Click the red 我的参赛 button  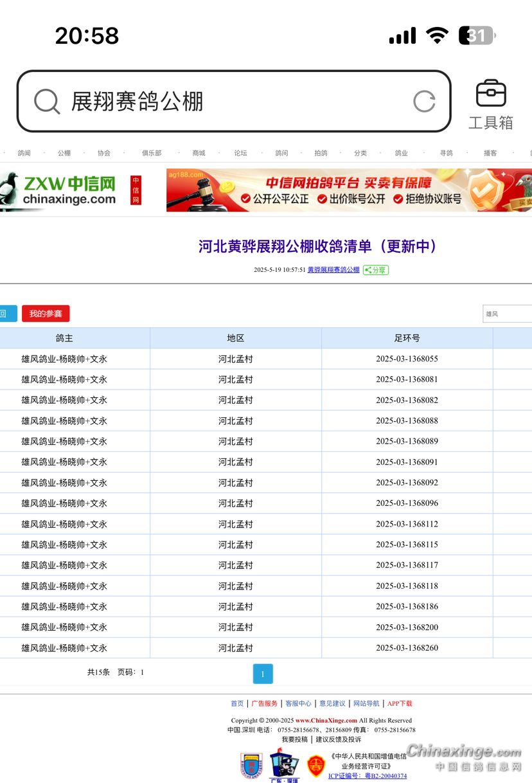46,314
